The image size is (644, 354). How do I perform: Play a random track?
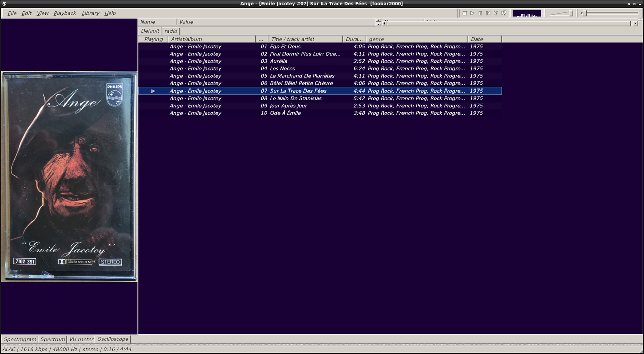coord(503,13)
